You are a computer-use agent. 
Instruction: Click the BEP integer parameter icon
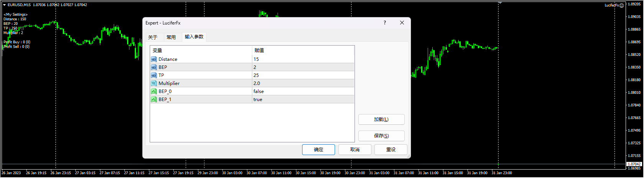154,67
